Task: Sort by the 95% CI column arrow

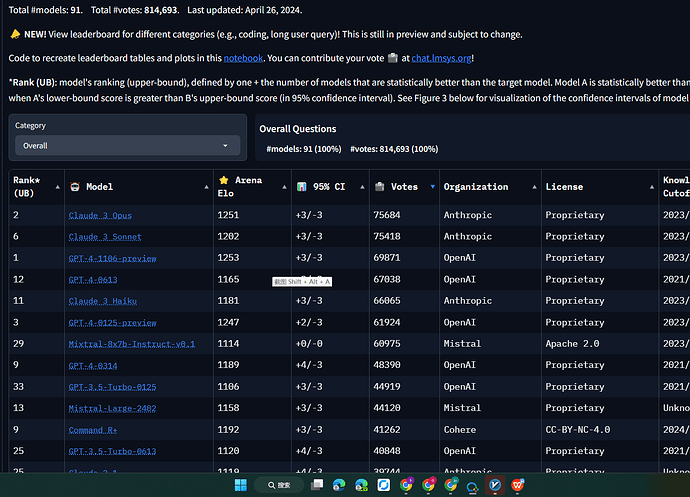Action: 362,187
